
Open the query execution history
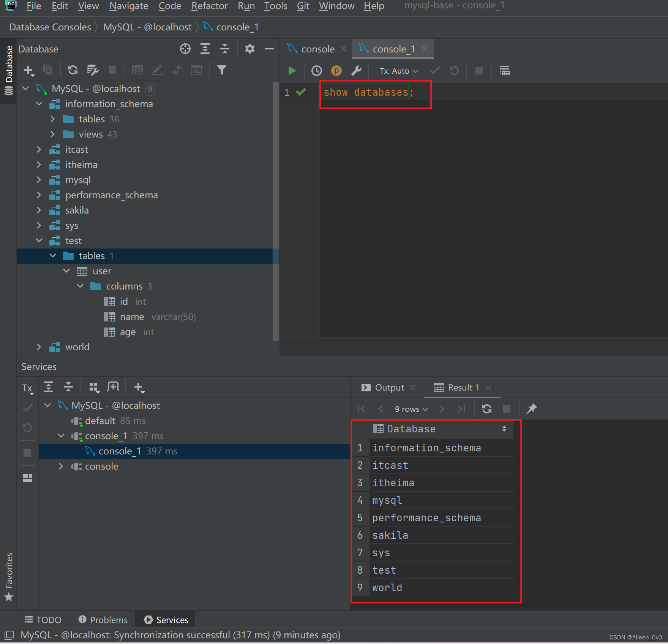(x=316, y=71)
